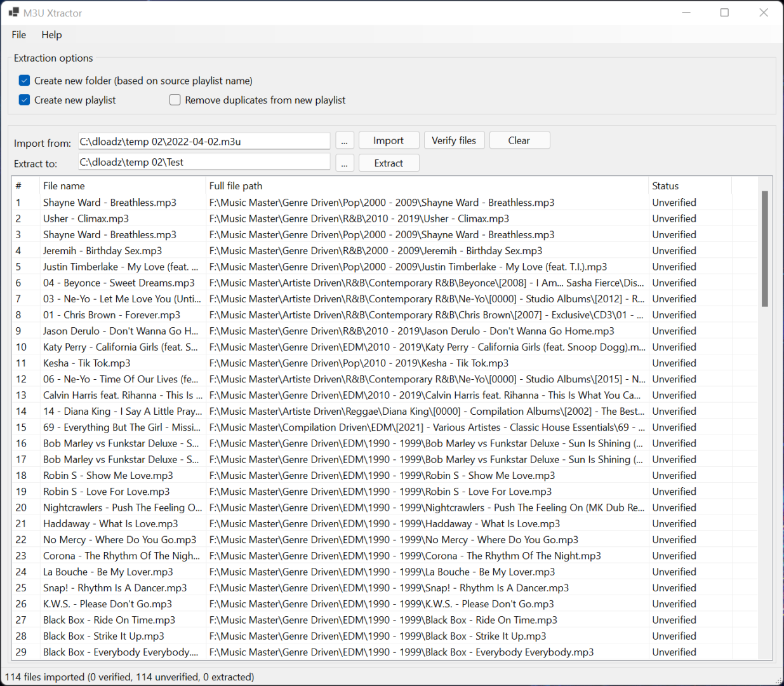The image size is (784, 686).
Task: Select row No Mercy - Where Do You Go.mp3
Action: click(385, 540)
